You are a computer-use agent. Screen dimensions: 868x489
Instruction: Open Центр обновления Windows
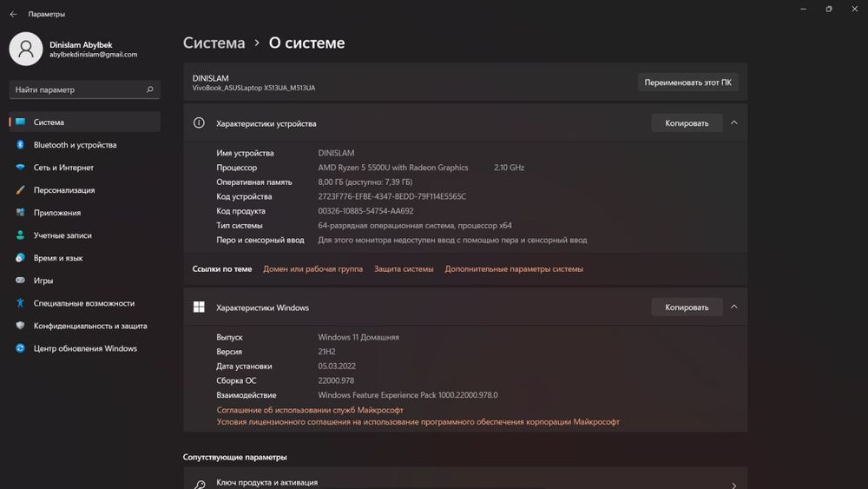pyautogui.click(x=85, y=348)
